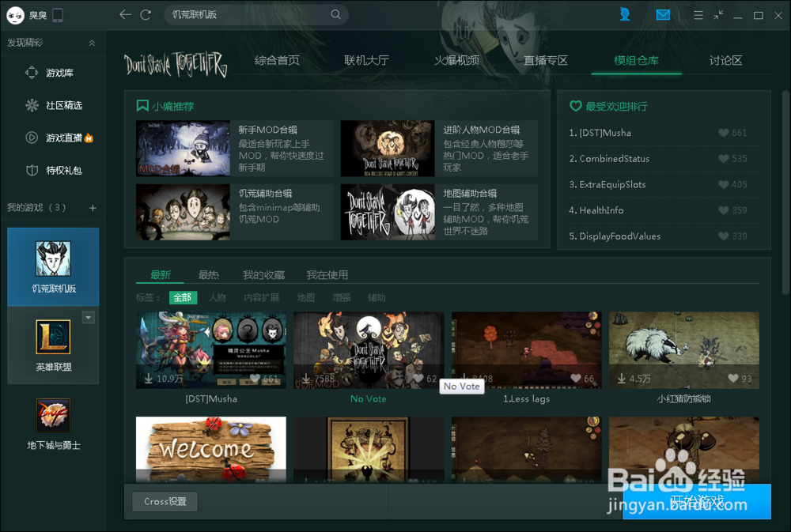Filter mods by 增强 tag
This screenshot has width=791, height=532.
[342, 297]
